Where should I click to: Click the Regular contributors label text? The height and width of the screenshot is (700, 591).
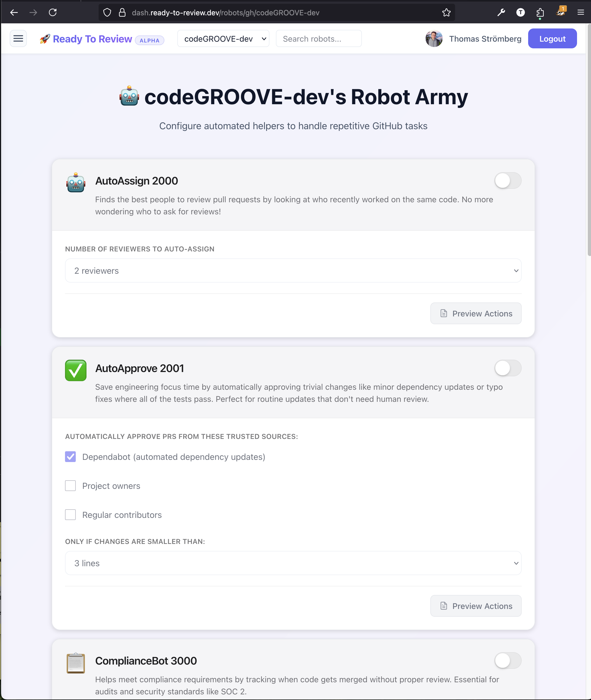(122, 515)
